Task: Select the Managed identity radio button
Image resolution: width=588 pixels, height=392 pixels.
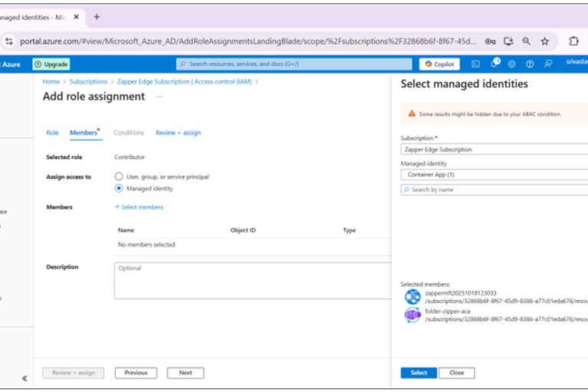Action: coord(119,188)
